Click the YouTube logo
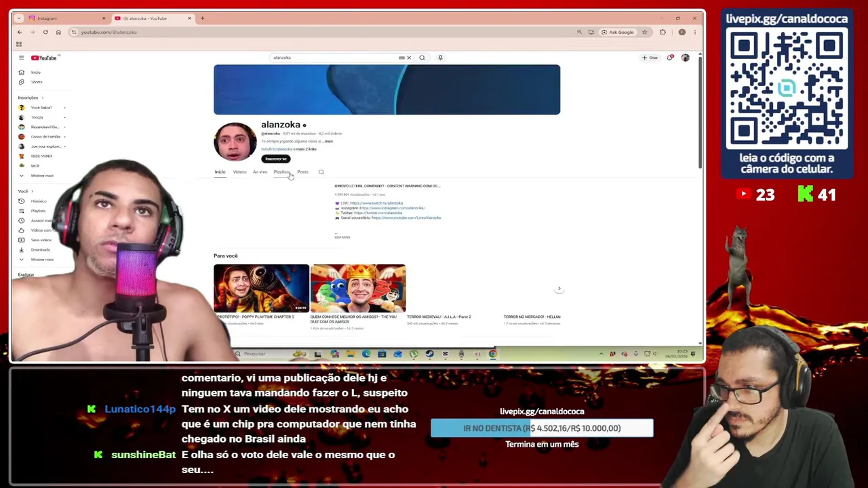This screenshot has width=868, height=488. (x=44, y=58)
